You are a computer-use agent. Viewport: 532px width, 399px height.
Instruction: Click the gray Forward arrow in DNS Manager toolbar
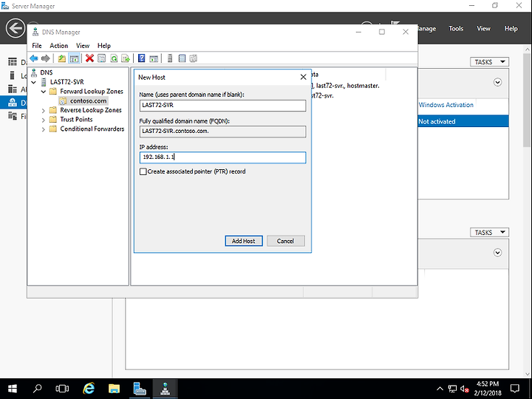click(x=46, y=58)
